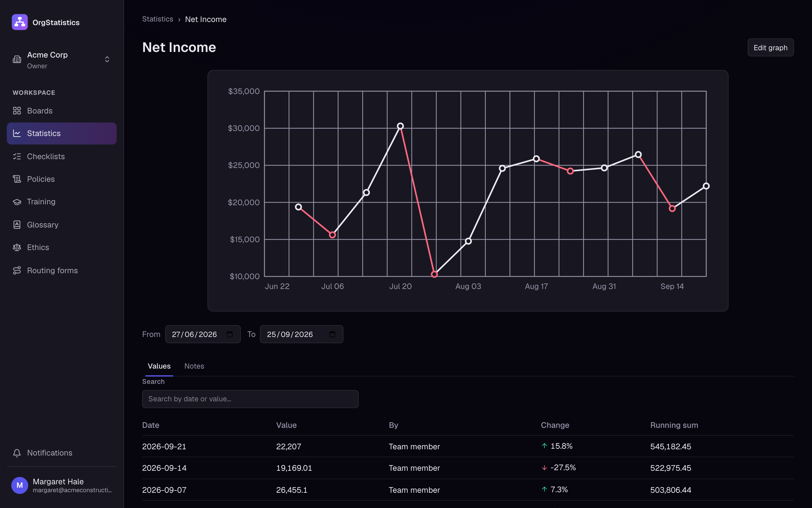Click the last data point on Sep 21
This screenshot has width=812, height=508.
[x=706, y=186]
